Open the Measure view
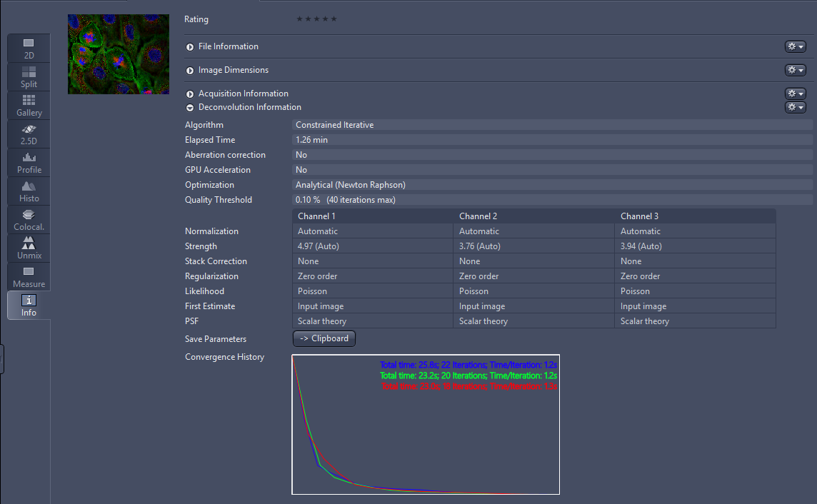The image size is (817, 504). (x=28, y=276)
